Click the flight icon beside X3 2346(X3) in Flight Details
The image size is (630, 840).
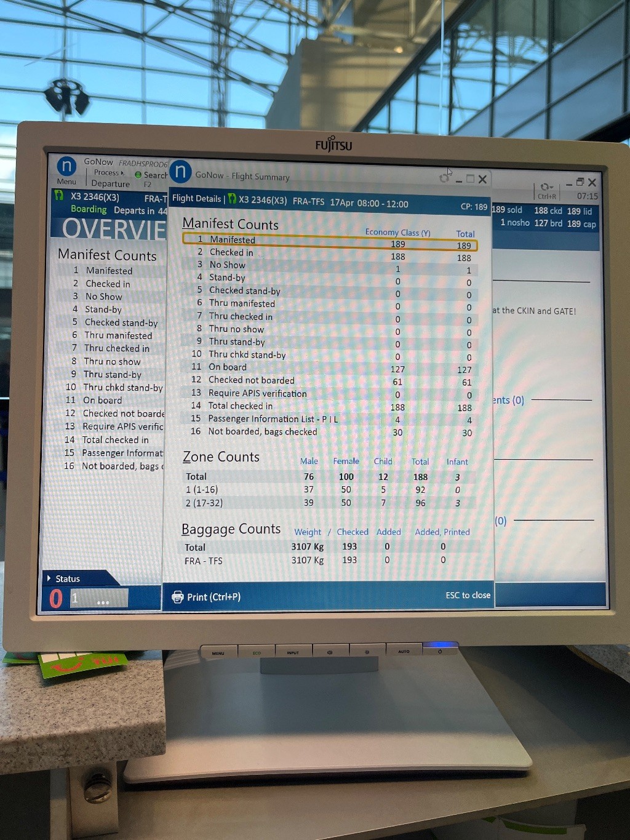[x=233, y=199]
